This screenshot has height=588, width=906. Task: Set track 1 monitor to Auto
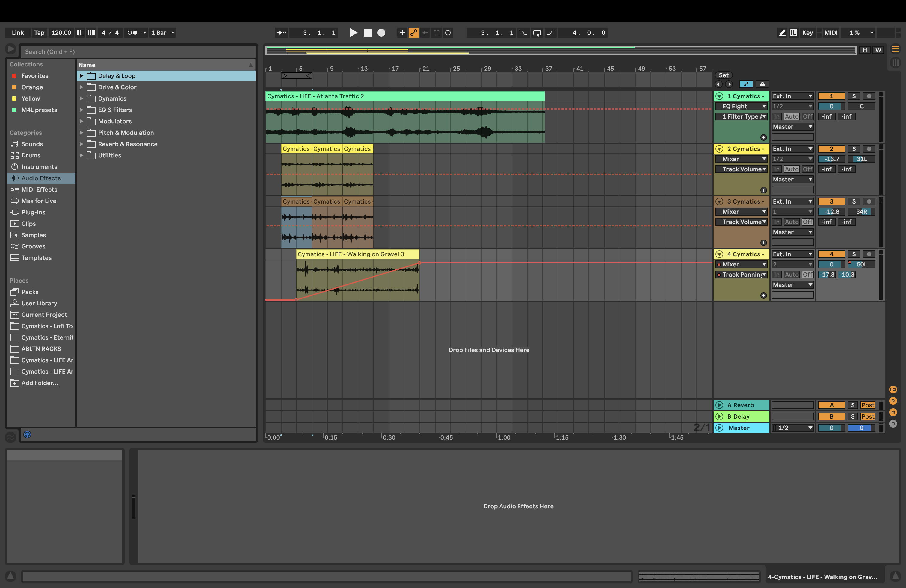click(x=792, y=117)
